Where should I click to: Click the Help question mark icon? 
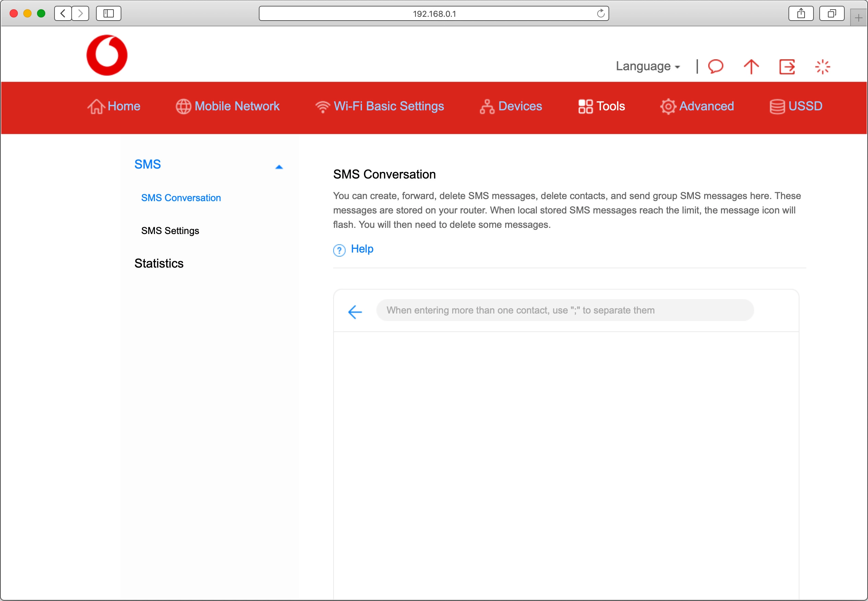339,250
